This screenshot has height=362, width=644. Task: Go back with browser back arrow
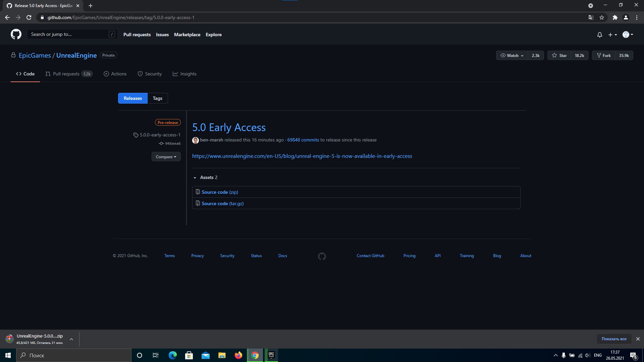point(7,17)
